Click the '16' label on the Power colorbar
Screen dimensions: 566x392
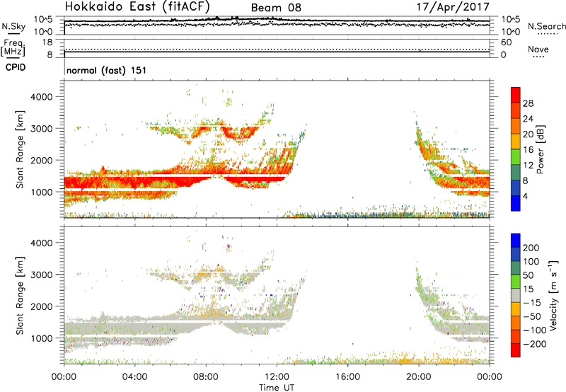click(528, 150)
